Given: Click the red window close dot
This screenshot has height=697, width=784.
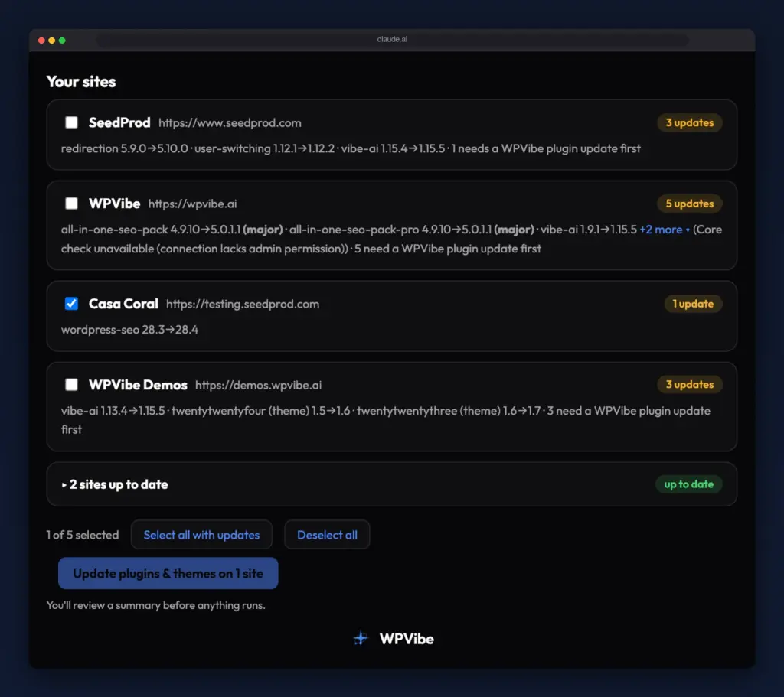Looking at the screenshot, I should 41,41.
